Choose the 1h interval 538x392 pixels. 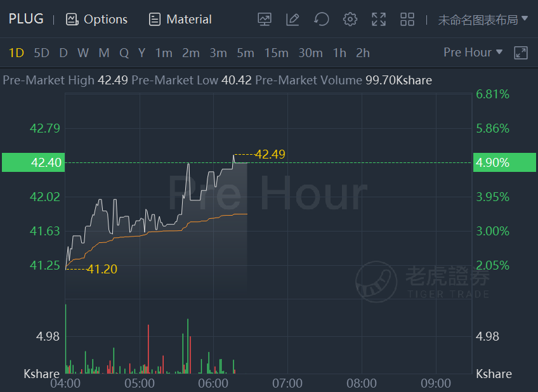(339, 53)
